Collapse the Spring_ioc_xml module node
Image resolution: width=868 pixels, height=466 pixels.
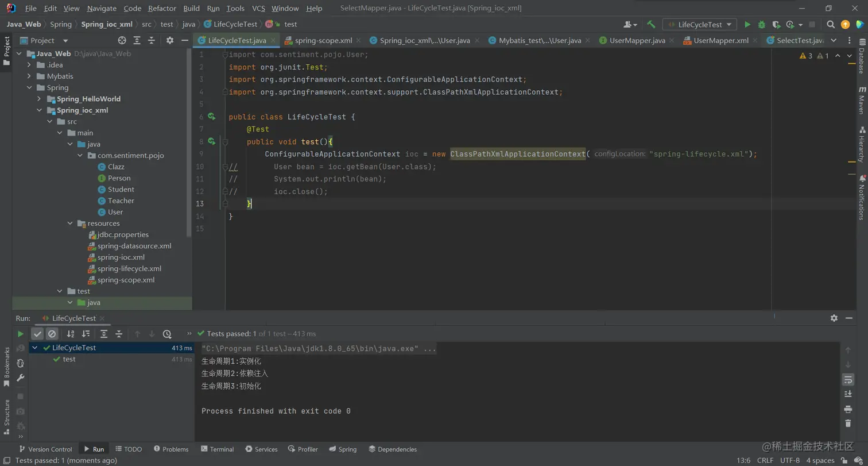click(40, 110)
